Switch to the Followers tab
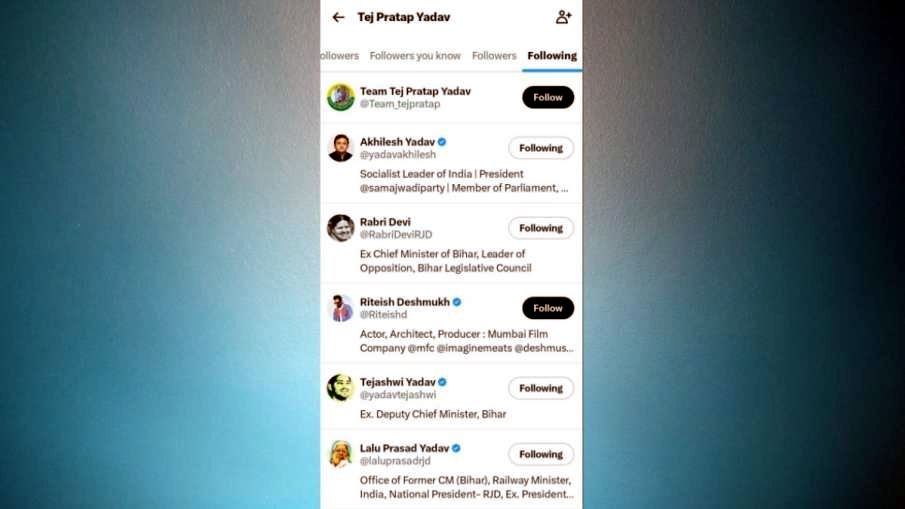This screenshot has height=509, width=905. click(494, 56)
